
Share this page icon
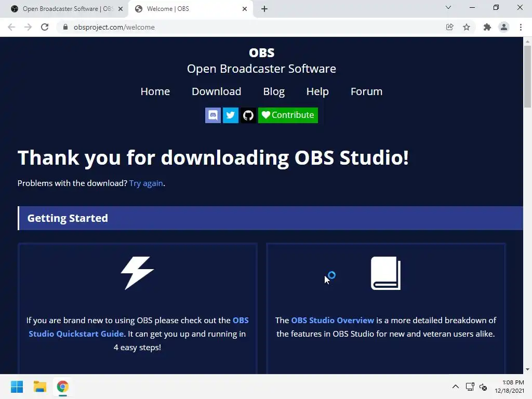tap(449, 27)
